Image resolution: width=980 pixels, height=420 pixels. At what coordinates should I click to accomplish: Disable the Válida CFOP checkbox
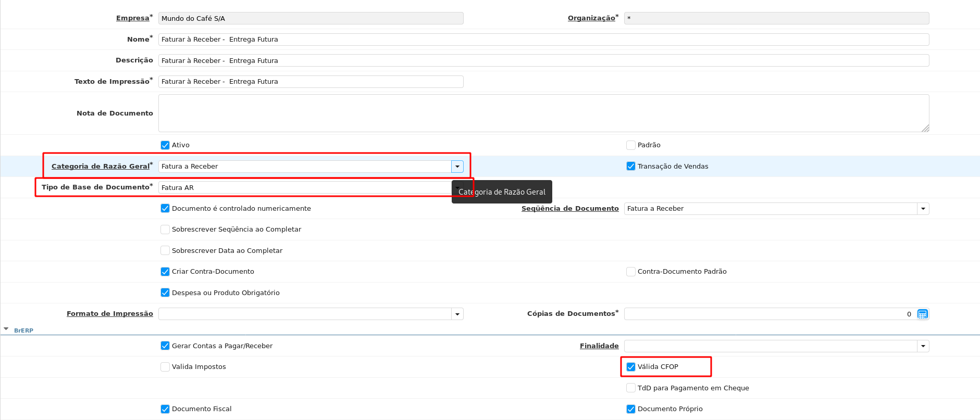[630, 367]
